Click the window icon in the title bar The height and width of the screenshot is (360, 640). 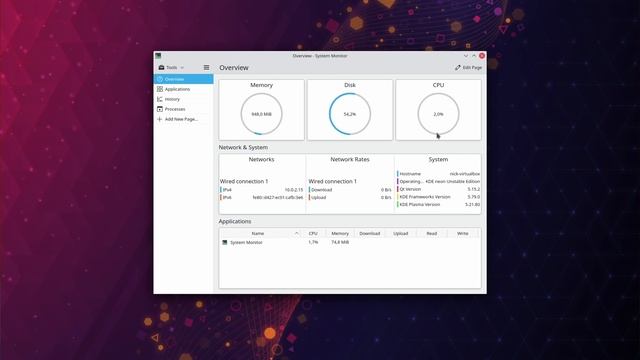[158, 56]
